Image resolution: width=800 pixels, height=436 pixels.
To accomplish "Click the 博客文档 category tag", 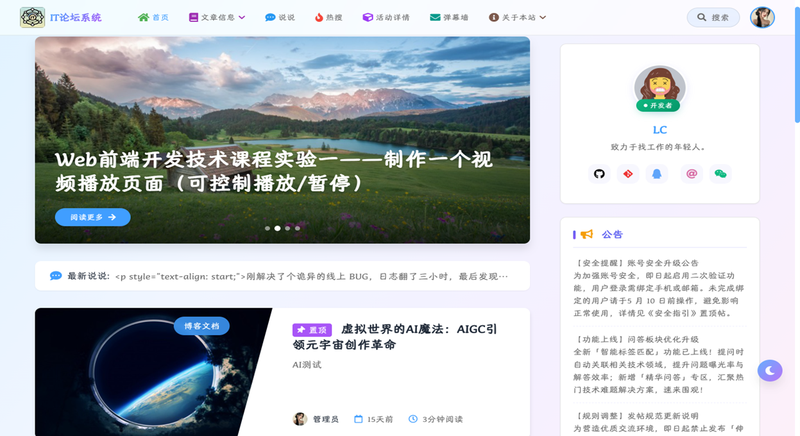I will 202,326.
